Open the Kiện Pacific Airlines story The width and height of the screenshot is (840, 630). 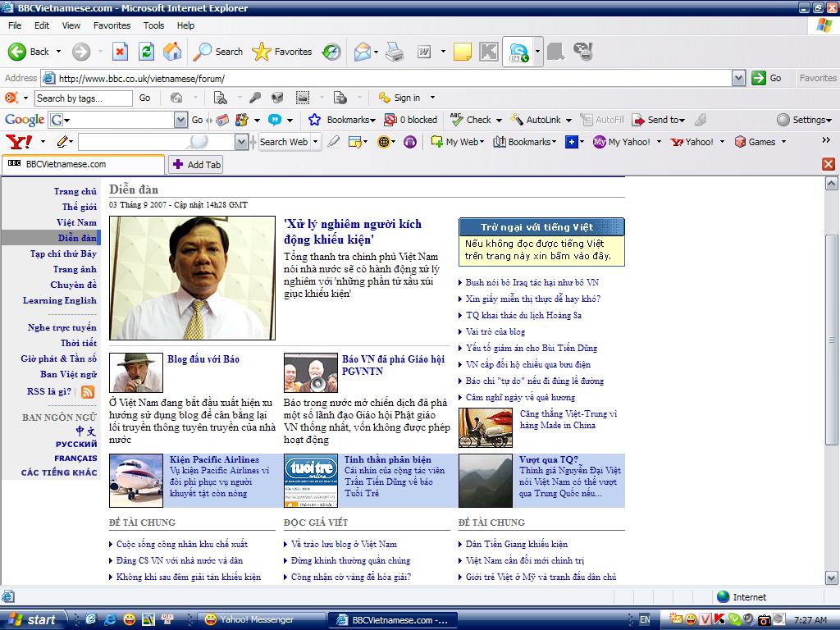214,459
